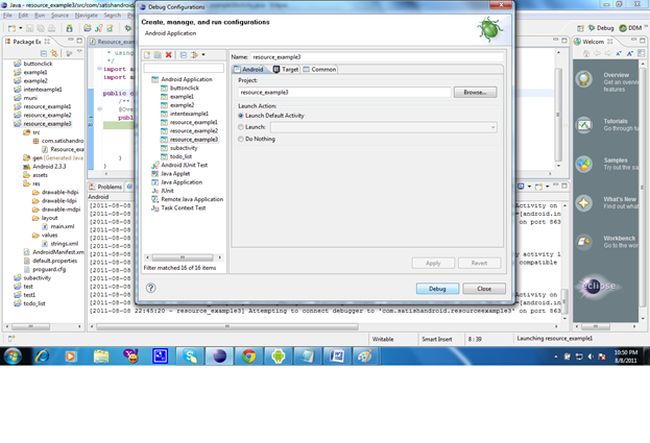This screenshot has width=650, height=443.
Task: Select strings.xml in Package Explorer
Action: 64,244
